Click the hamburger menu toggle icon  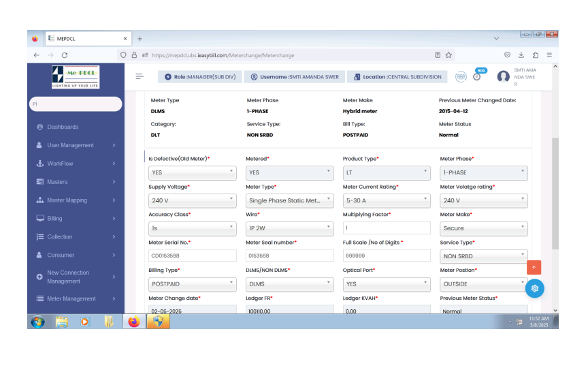(140, 76)
